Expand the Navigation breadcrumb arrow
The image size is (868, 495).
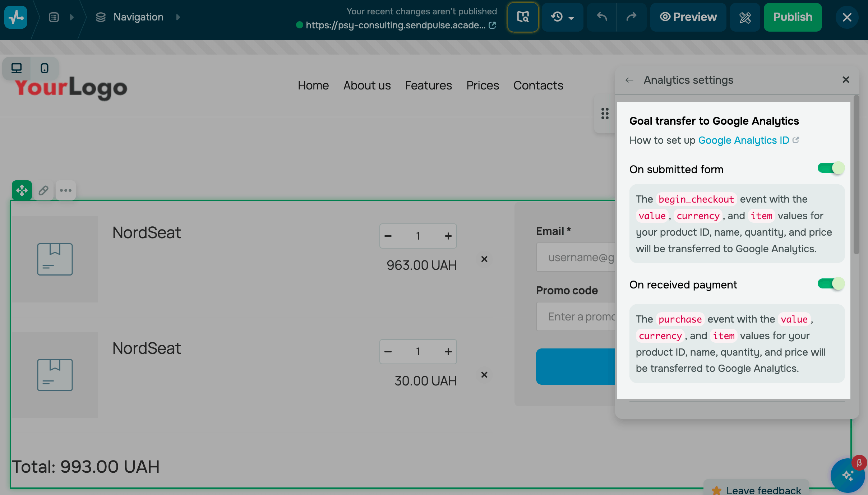tap(178, 17)
